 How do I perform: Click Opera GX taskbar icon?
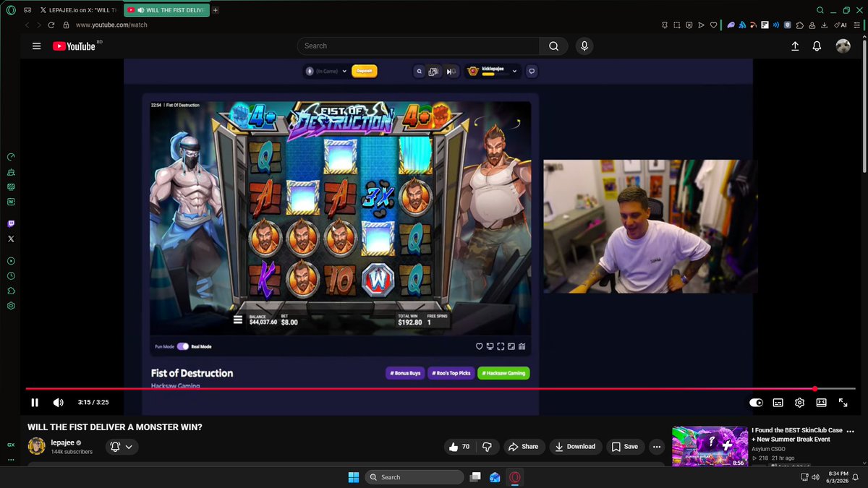coord(515,477)
